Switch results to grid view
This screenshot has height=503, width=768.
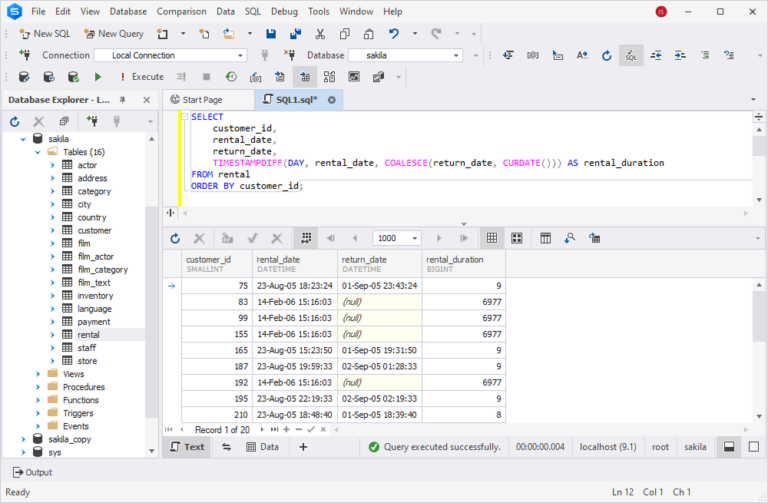491,238
